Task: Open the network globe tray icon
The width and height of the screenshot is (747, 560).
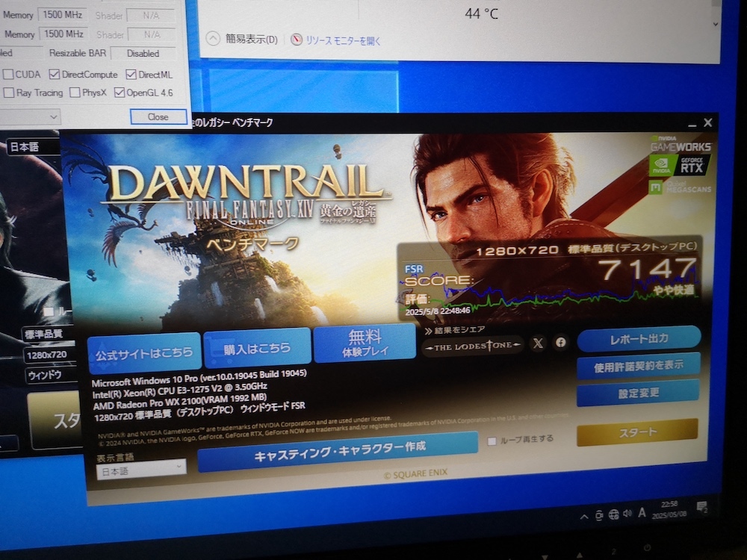Action: pyautogui.click(x=613, y=514)
